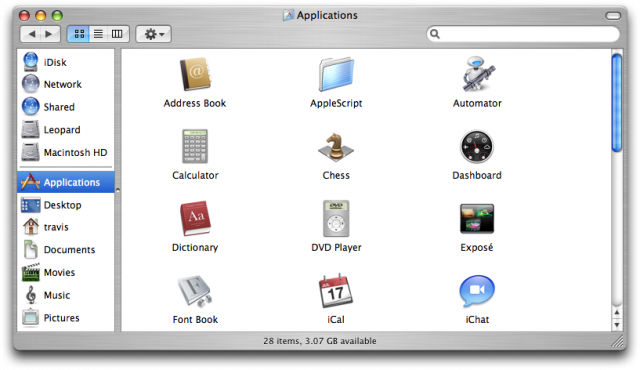The width and height of the screenshot is (640, 370).
Task: Click the "Movies" sidebar label
Action: [59, 272]
